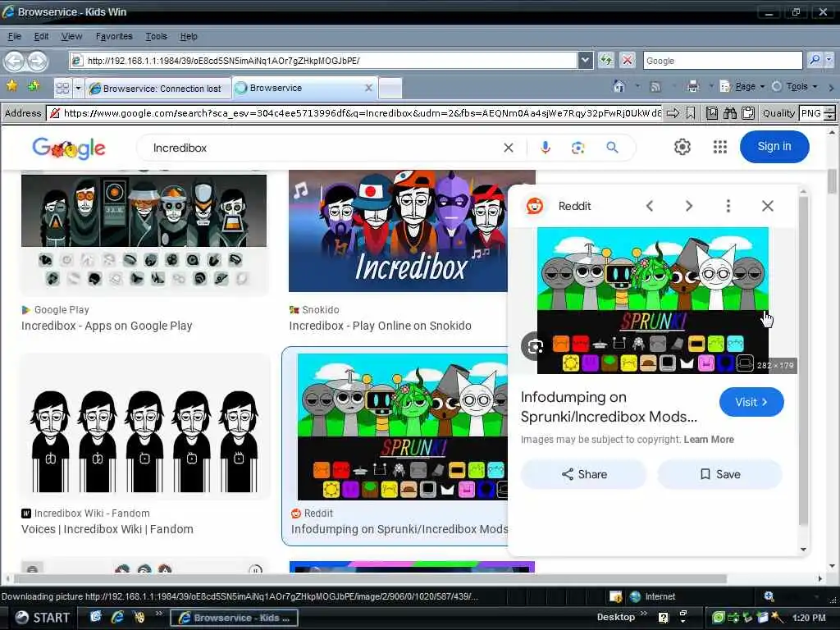Click the Save button in preview panel
Image resolution: width=840 pixels, height=630 pixels.
[720, 474]
